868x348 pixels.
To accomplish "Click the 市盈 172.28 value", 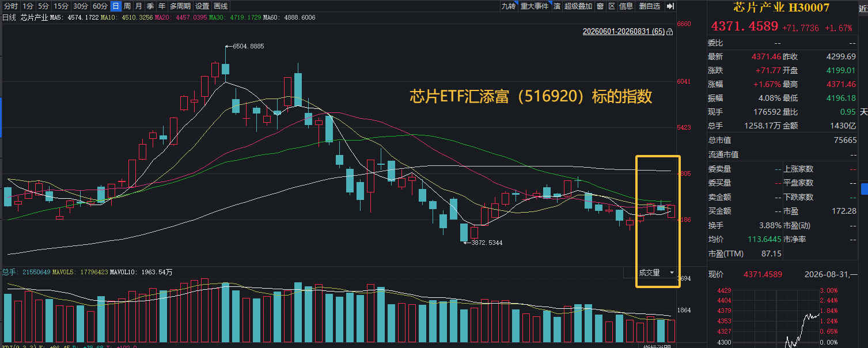I will pos(845,211).
